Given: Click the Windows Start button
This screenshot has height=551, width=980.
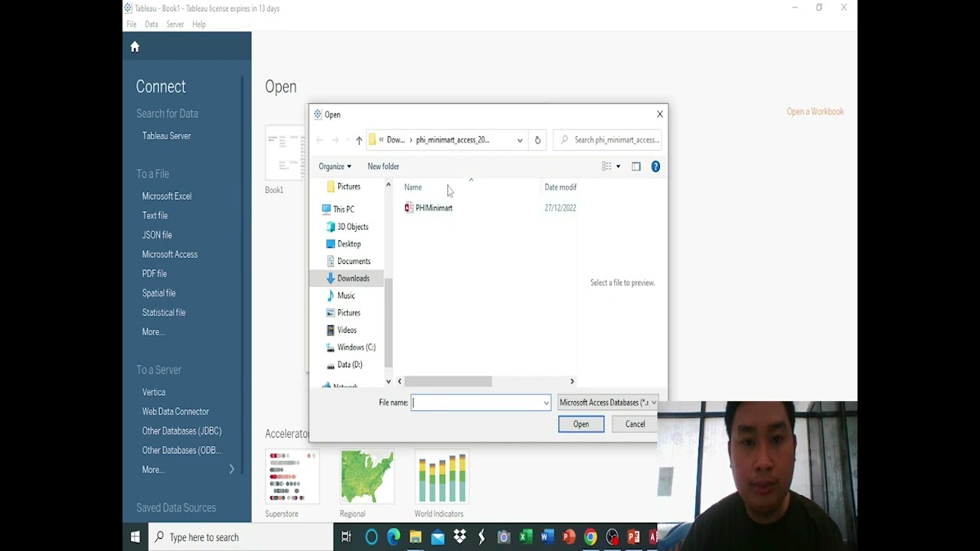Looking at the screenshot, I should pos(136,537).
